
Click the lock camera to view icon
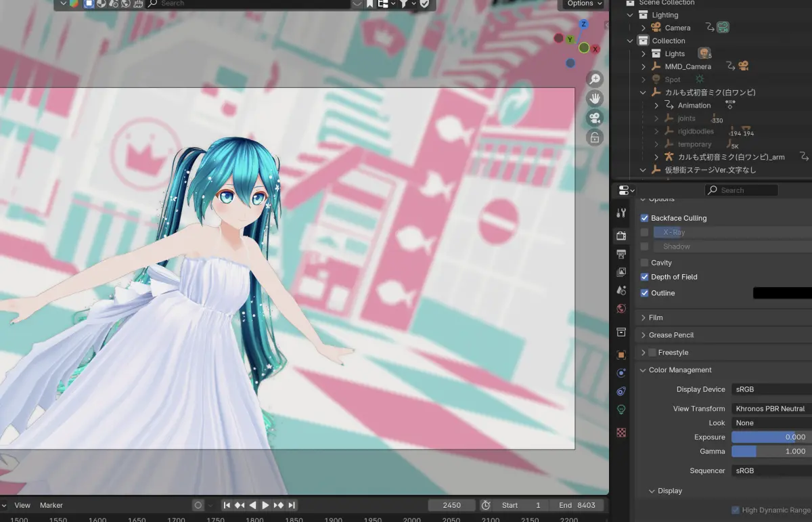pos(595,138)
